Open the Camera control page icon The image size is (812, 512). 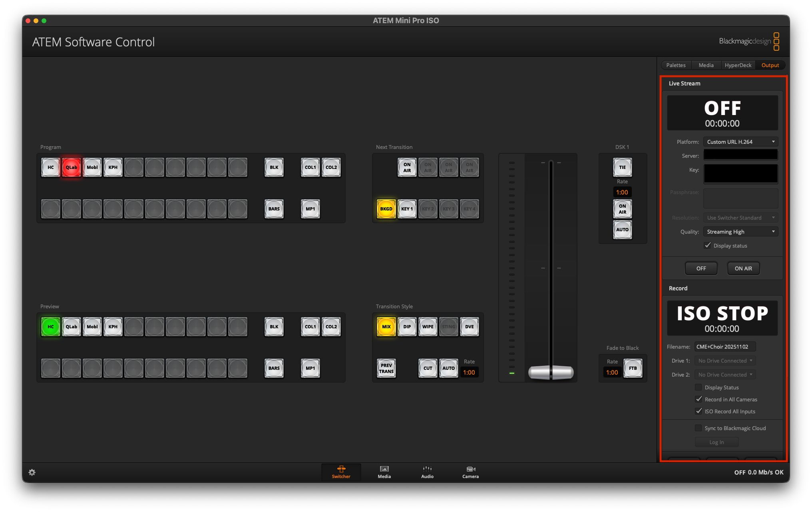point(470,472)
